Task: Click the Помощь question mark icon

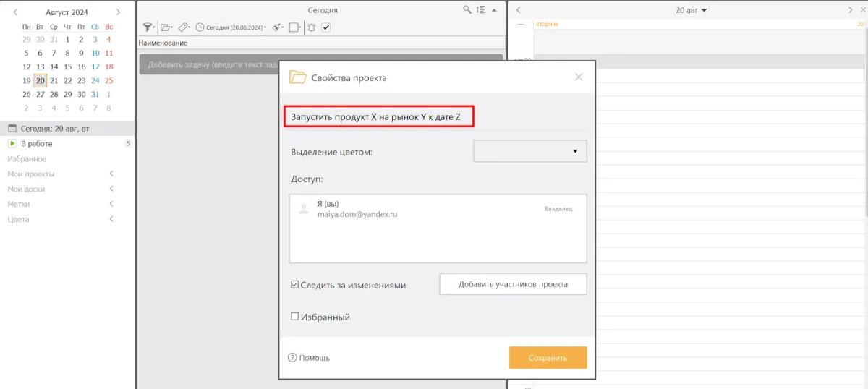Action: pos(292,357)
